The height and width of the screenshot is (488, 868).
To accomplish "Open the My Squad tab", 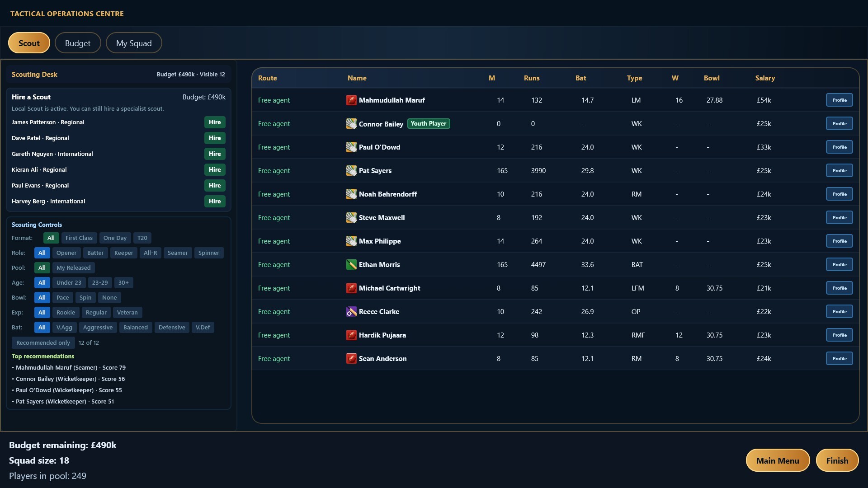I will click(134, 43).
